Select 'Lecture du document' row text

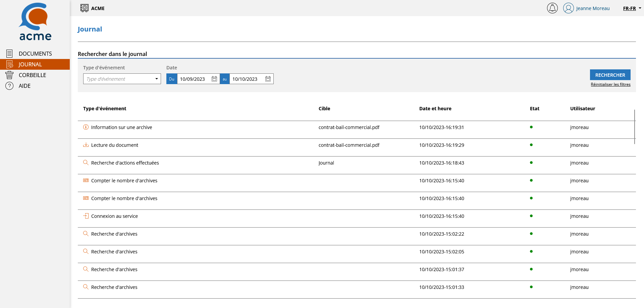115,145
